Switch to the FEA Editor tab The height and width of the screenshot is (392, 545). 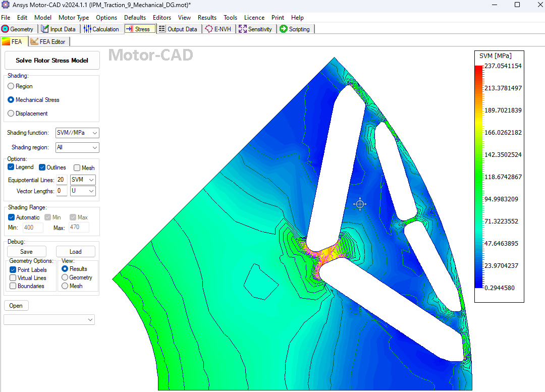click(x=48, y=41)
